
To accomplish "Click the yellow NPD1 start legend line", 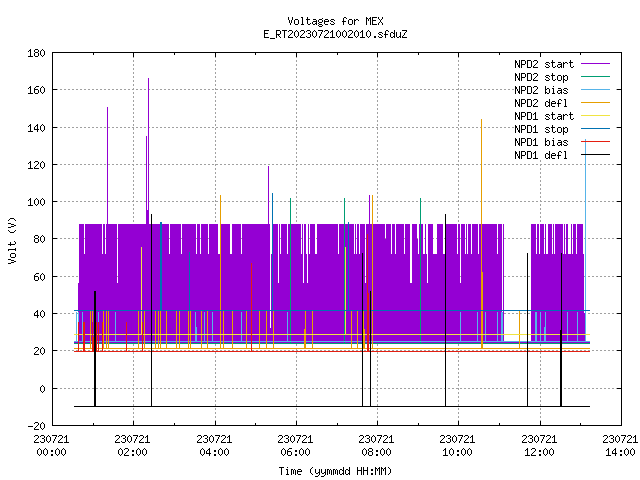I will [x=595, y=116].
